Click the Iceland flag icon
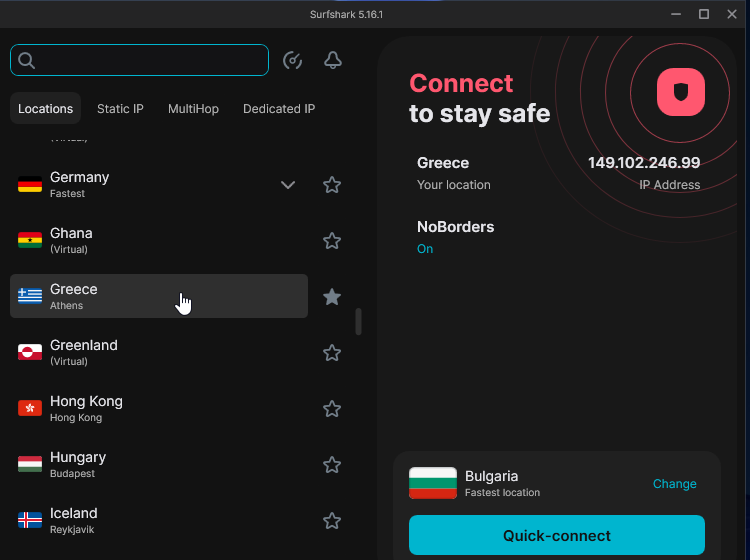The height and width of the screenshot is (560, 750). pos(30,520)
